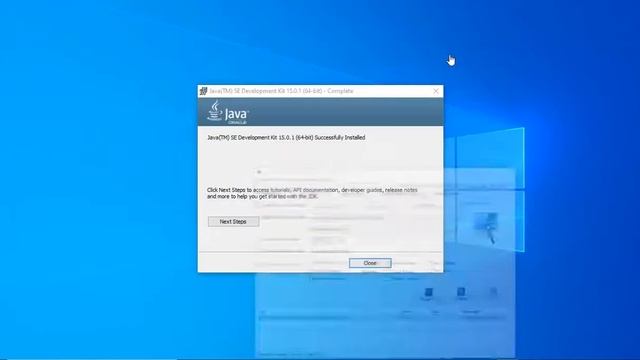The width and height of the screenshot is (640, 360).
Task: Click the 'Click Next Steps to access tutorials' text
Action: pos(312,193)
